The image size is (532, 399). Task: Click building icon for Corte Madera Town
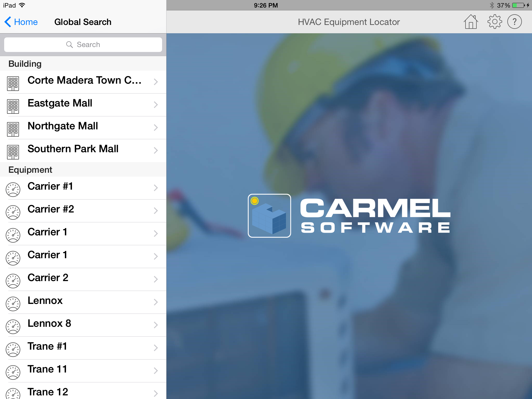(13, 84)
